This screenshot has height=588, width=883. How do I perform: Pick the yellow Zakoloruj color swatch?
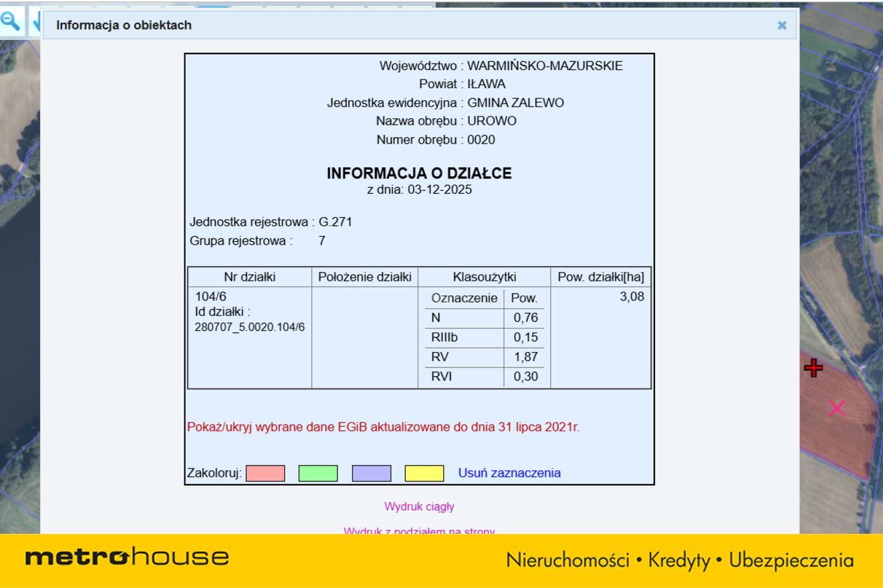(424, 473)
